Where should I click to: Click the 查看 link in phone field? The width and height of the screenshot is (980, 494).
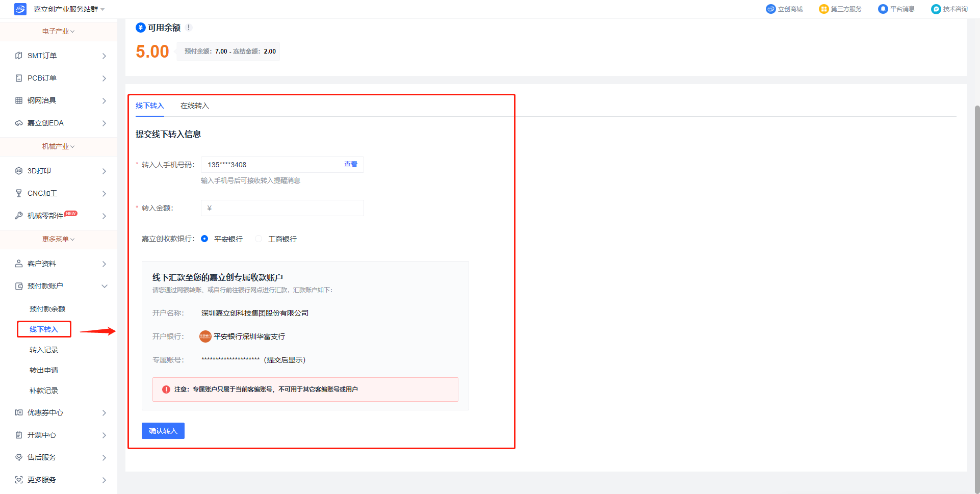(x=350, y=164)
